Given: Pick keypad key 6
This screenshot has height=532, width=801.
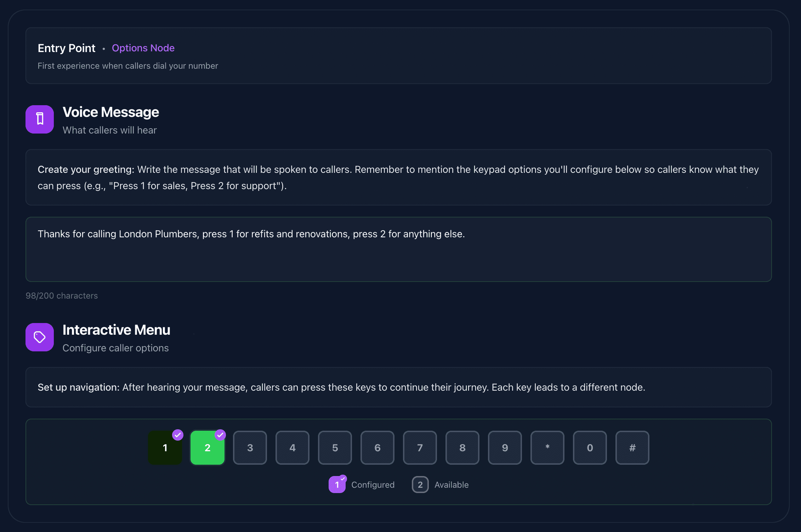Looking at the screenshot, I should [x=377, y=448].
